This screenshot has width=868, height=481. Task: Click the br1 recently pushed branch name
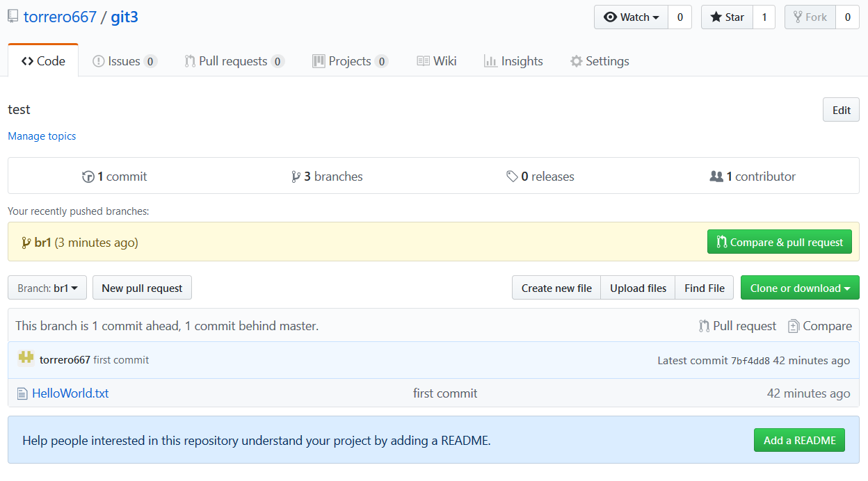[42, 243]
